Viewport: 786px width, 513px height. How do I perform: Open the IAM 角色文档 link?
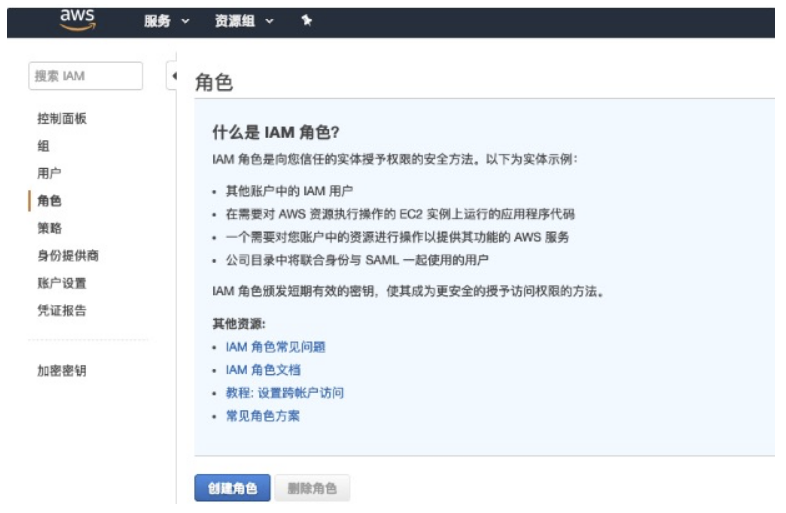click(x=263, y=370)
